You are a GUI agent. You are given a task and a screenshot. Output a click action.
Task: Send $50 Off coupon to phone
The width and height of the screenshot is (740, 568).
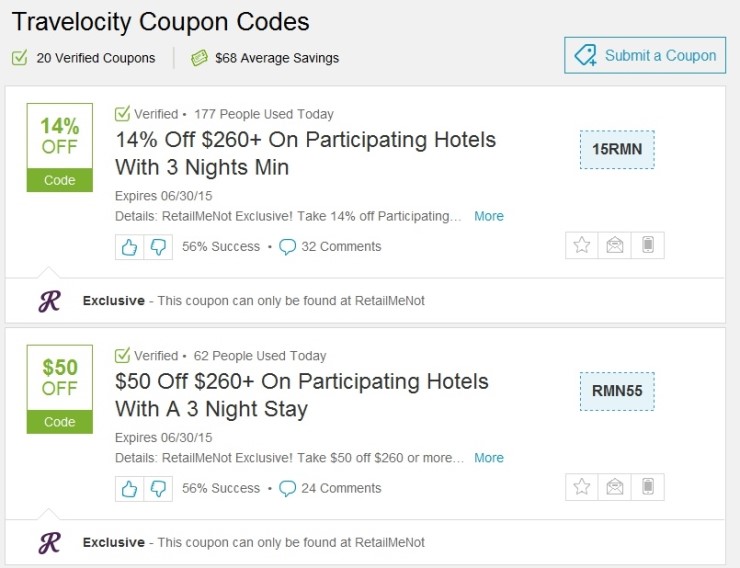click(648, 487)
